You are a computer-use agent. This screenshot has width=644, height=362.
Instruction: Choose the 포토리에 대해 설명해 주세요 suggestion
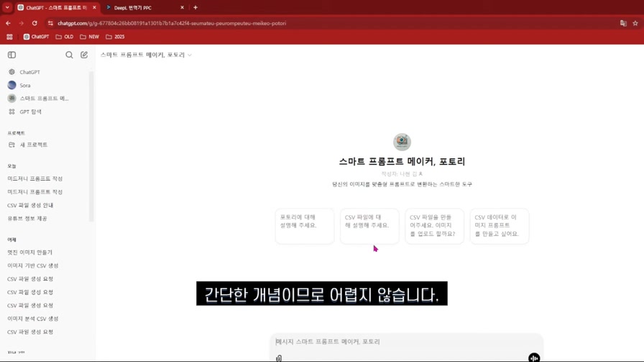304,226
